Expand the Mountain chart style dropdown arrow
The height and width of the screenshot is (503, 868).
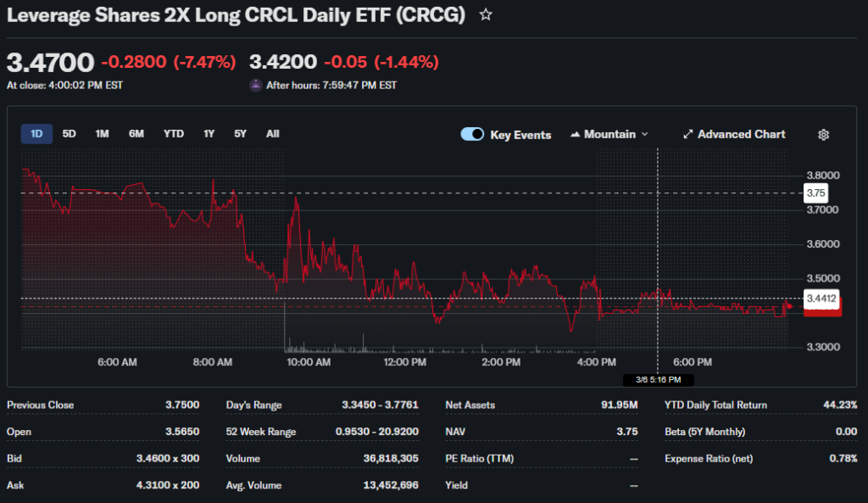click(x=644, y=134)
